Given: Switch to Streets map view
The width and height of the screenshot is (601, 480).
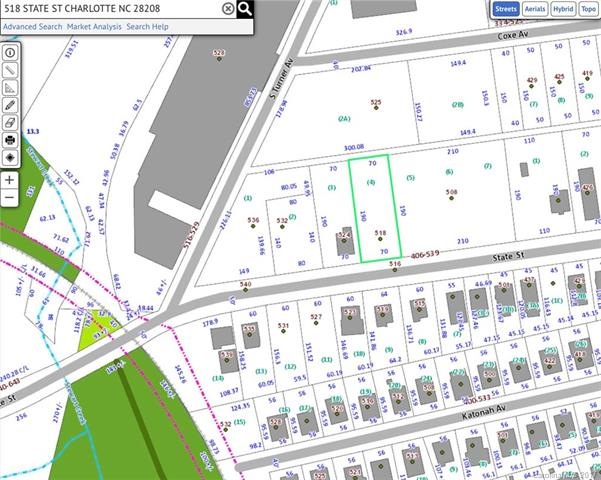Looking at the screenshot, I should pyautogui.click(x=506, y=9).
